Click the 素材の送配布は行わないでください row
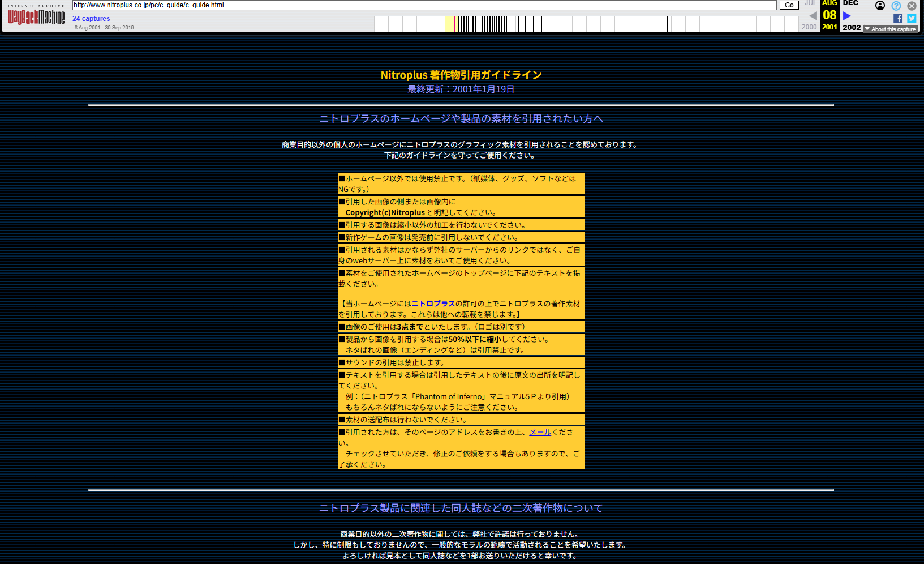This screenshot has width=924, height=564. click(461, 420)
